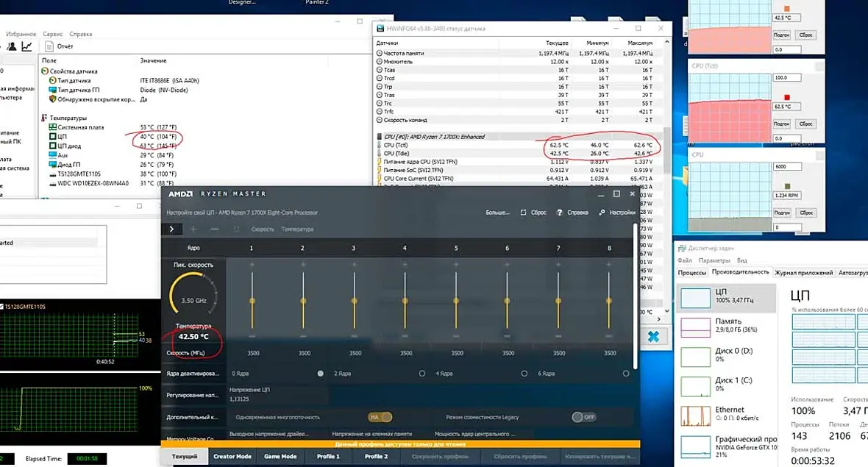Click the user icon in AIDA64 toolbar

(x=12, y=46)
